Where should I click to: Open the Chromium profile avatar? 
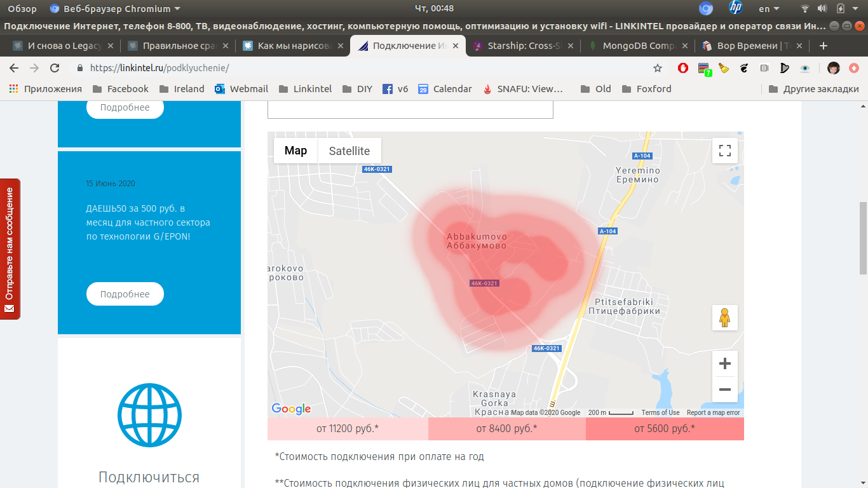click(834, 68)
